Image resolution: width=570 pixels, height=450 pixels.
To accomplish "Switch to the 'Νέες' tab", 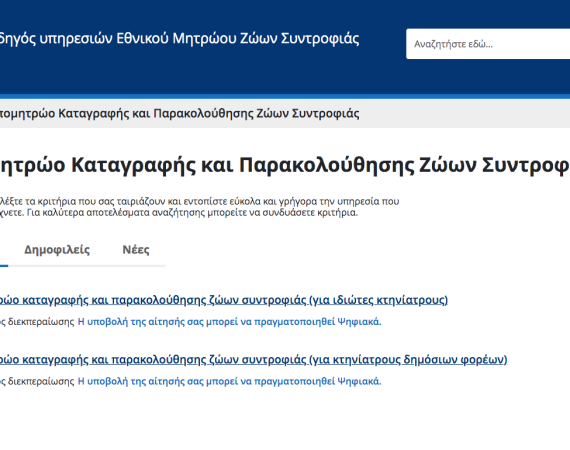I will (136, 250).
